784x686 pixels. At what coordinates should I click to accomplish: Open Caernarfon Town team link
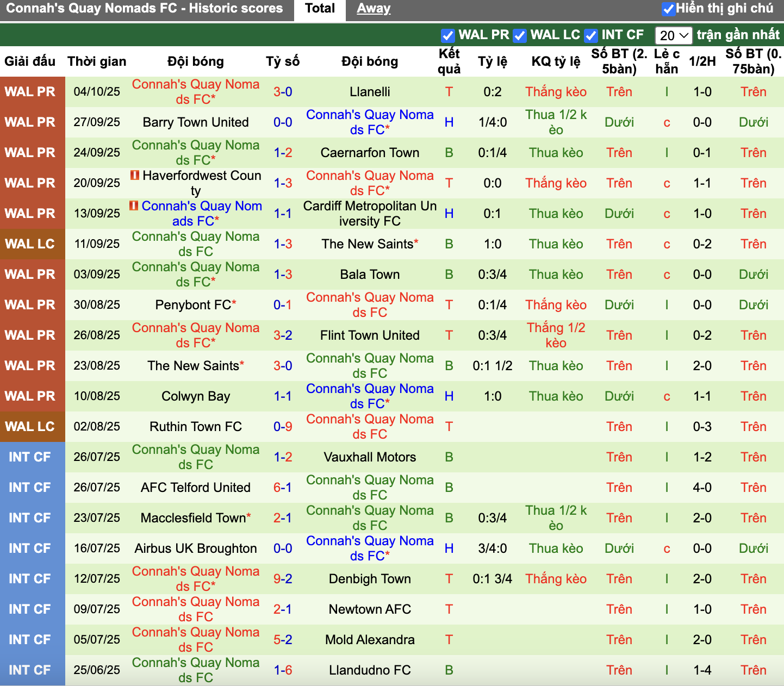pyautogui.click(x=370, y=153)
